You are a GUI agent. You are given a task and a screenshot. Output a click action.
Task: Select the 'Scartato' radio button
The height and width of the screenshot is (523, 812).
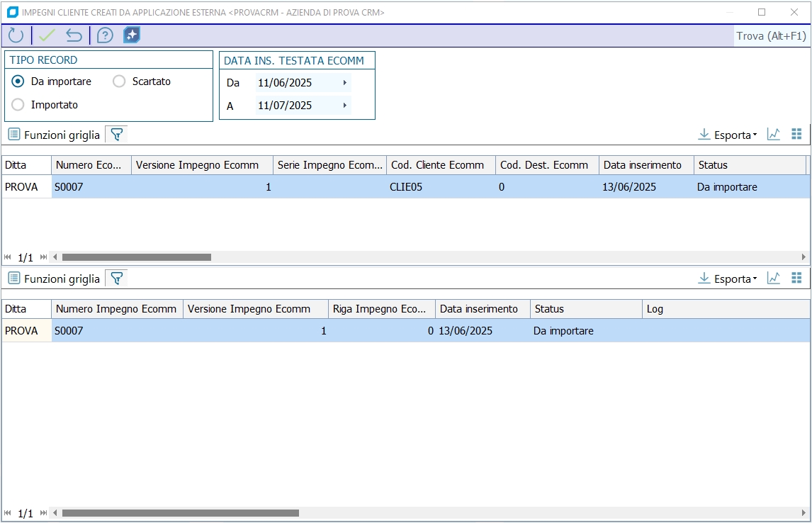click(x=119, y=81)
